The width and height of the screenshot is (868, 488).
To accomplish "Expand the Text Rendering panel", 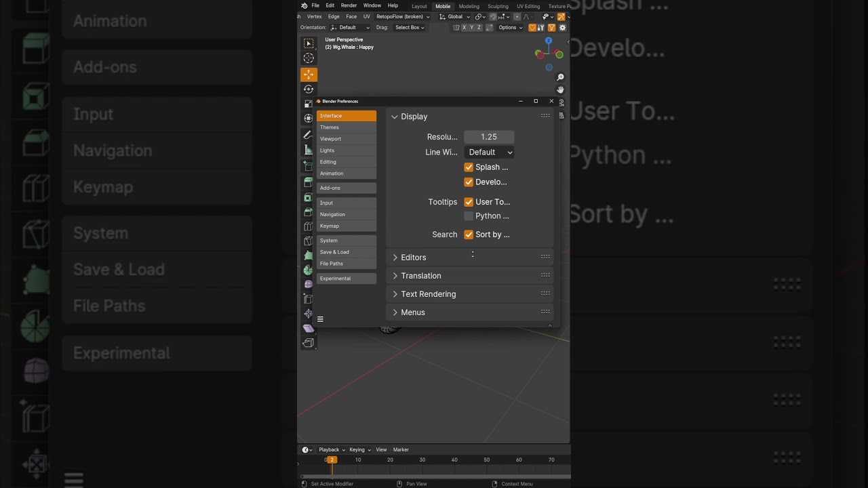I will 469,294.
